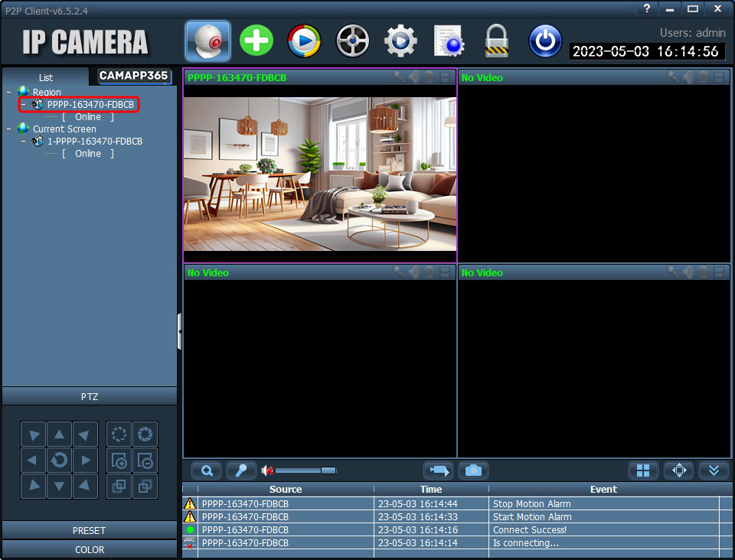The image size is (735, 560).
Task: Click the PTZ lower-right diagonal arrow
Action: (85, 486)
